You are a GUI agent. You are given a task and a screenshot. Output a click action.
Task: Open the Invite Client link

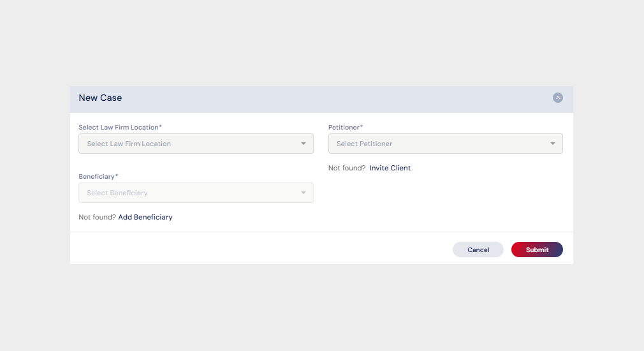click(390, 168)
